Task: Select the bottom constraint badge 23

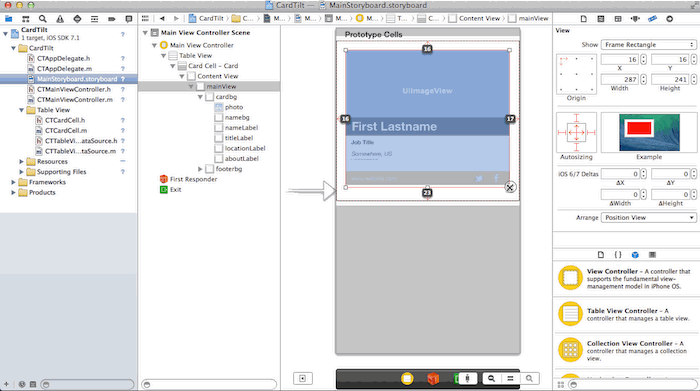Action: pyautogui.click(x=427, y=193)
